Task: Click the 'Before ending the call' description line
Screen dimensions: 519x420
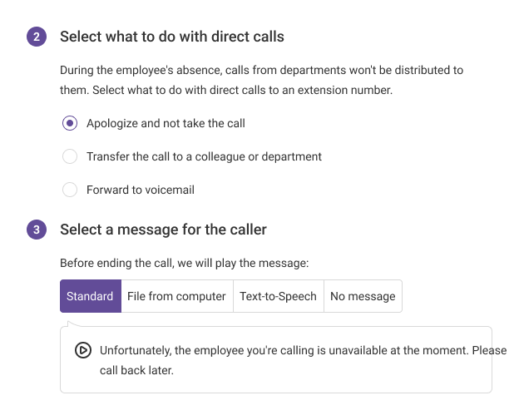Action: coord(185,263)
